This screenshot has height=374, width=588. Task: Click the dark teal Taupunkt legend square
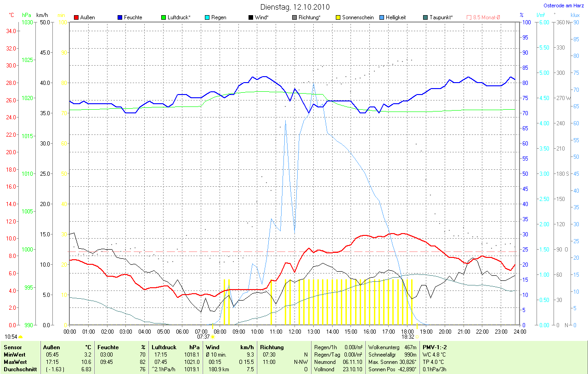pos(425,17)
